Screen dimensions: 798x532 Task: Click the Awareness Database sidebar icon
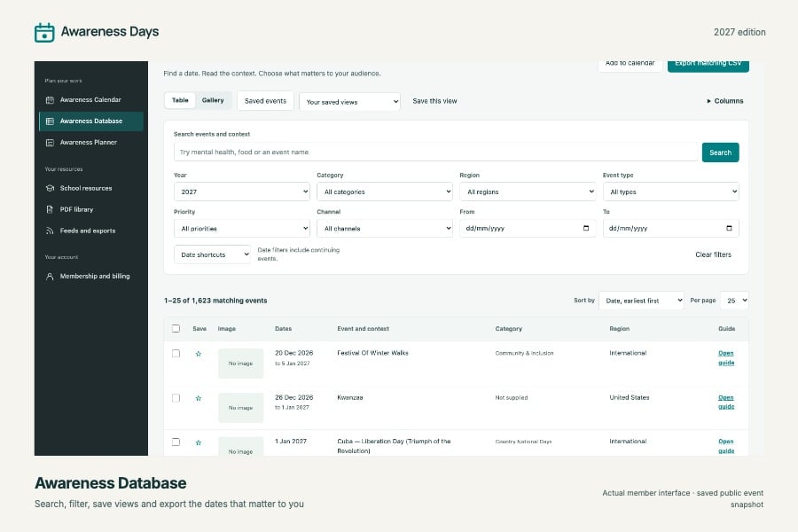point(50,121)
